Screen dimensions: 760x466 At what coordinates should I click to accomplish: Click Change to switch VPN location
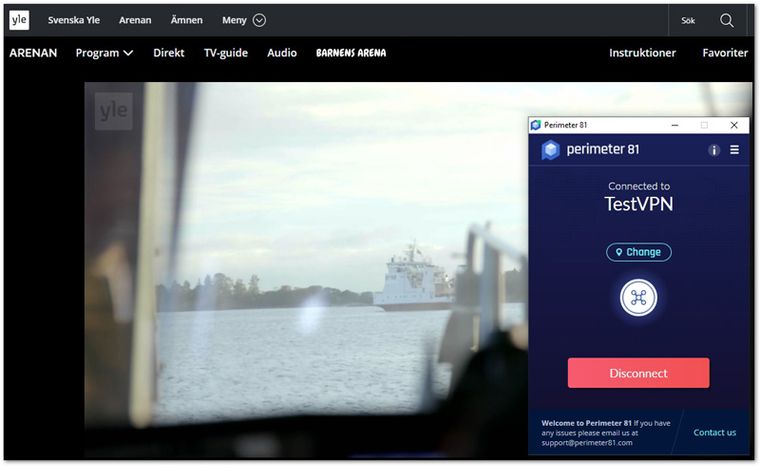tap(638, 252)
